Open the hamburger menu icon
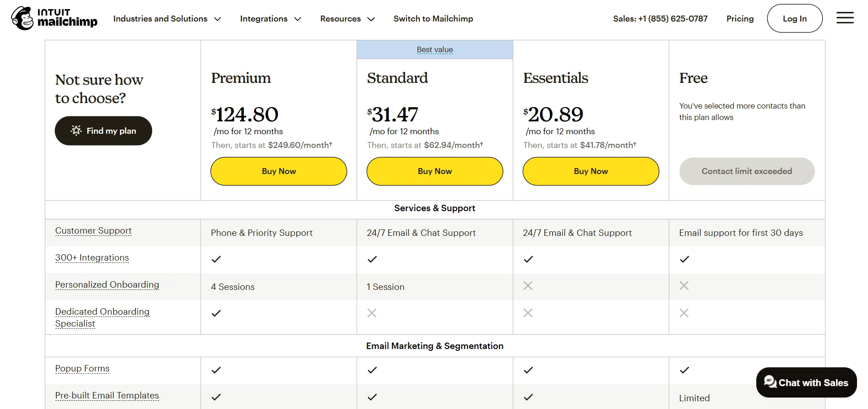 (845, 18)
